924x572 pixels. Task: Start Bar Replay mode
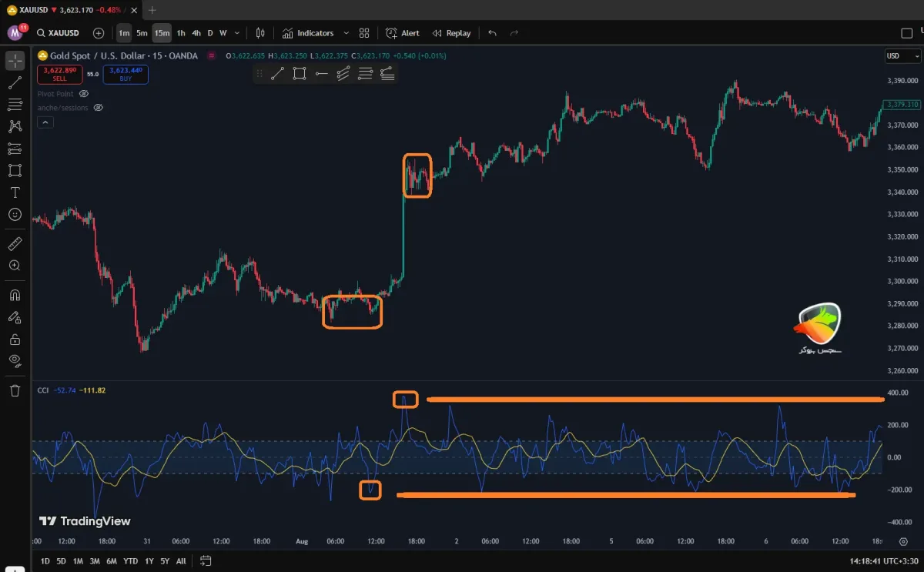(x=451, y=33)
